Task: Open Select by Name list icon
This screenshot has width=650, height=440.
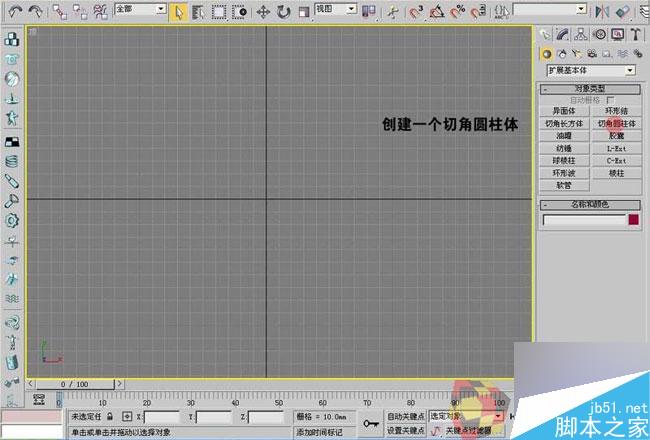Action: coord(199,12)
